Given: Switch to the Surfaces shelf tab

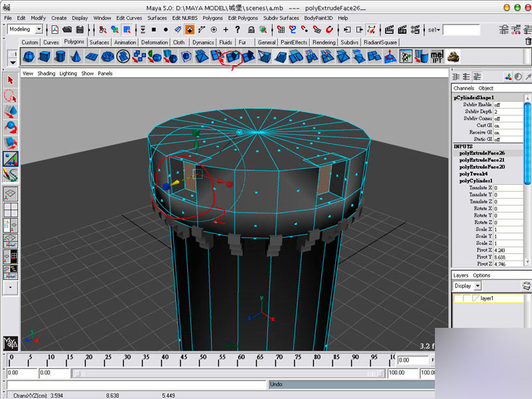Looking at the screenshot, I should (x=99, y=43).
